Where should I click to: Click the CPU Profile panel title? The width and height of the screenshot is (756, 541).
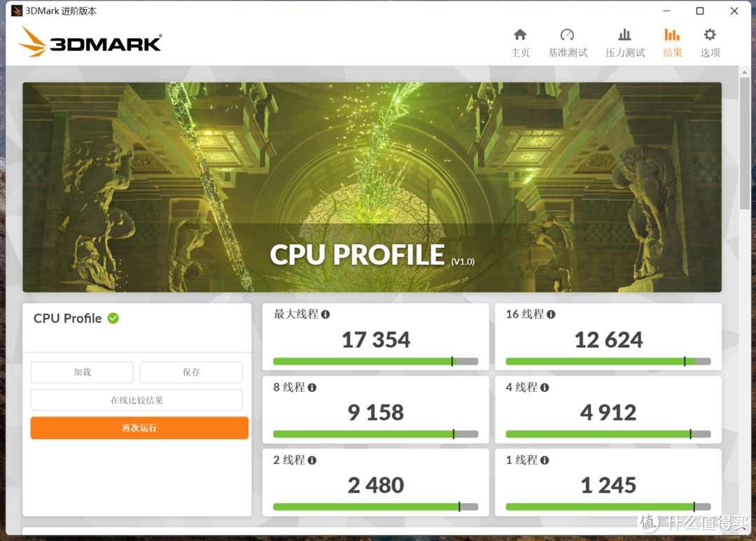(x=67, y=318)
